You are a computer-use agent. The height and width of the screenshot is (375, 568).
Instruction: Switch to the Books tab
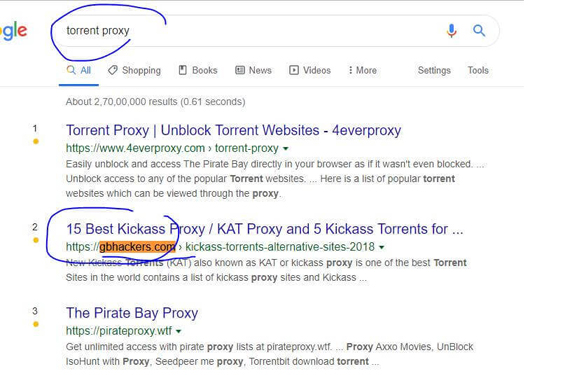[x=198, y=70]
